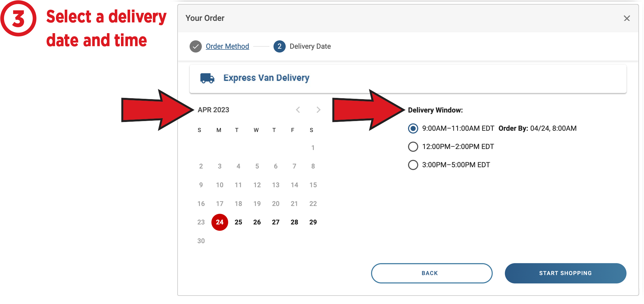644x304 pixels.
Task: Select Saturday April 29 date
Action: click(313, 222)
